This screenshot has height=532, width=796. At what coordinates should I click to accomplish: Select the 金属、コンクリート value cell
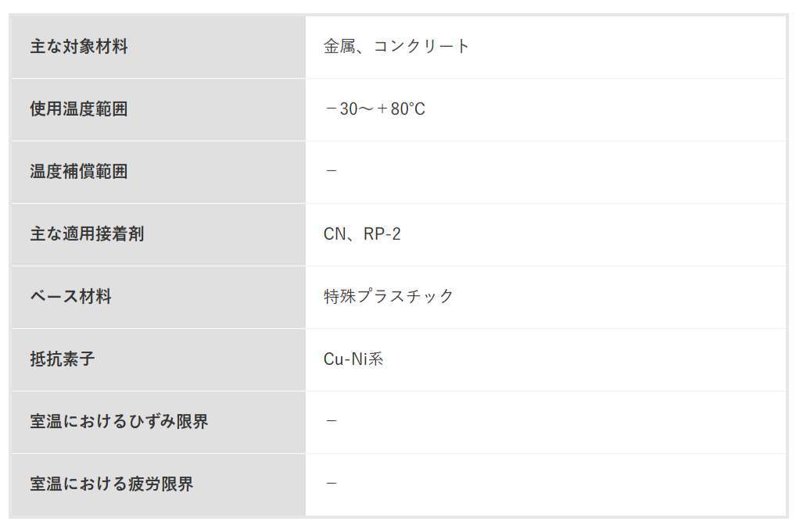(546, 47)
